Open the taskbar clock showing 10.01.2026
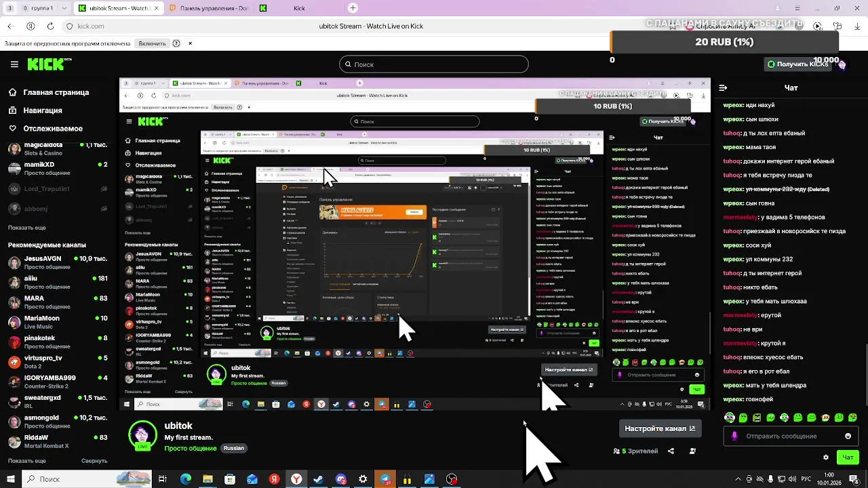The width and height of the screenshot is (868, 488). pos(829,479)
